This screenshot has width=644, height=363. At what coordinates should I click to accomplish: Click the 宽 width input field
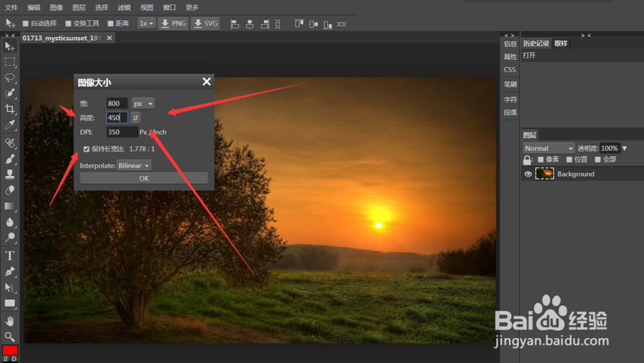pyautogui.click(x=117, y=104)
